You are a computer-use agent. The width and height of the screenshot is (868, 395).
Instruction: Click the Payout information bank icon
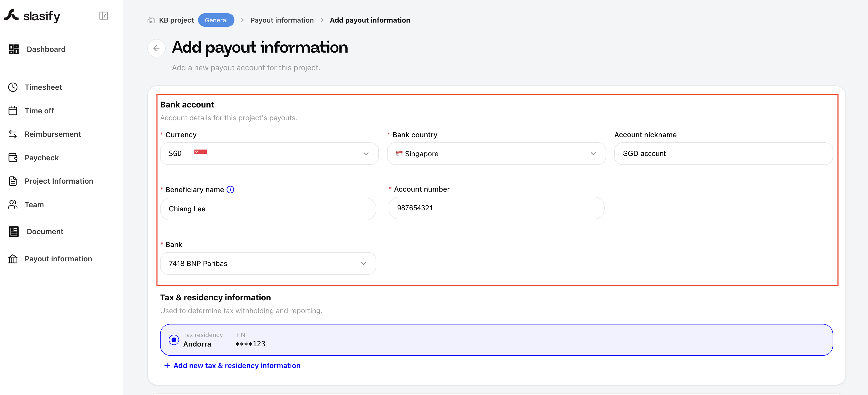coord(13,259)
